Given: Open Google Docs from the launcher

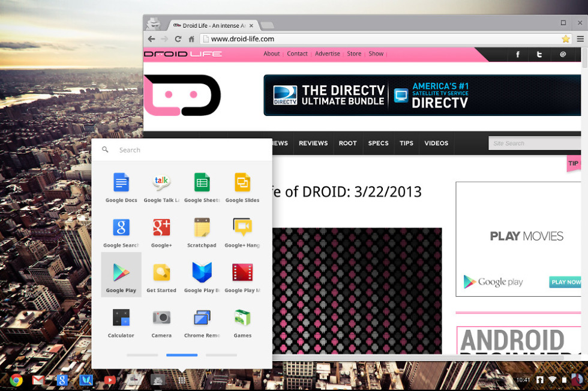Looking at the screenshot, I should click(x=121, y=186).
